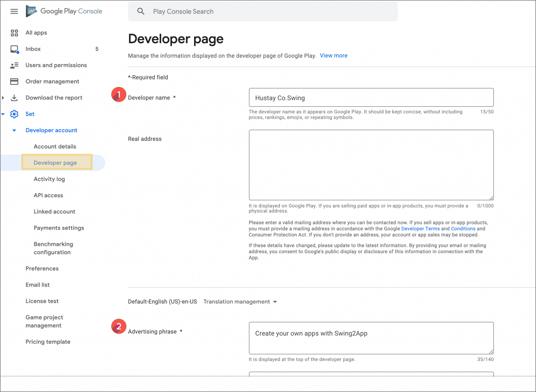Viewport: 536px width, 392px height.
Task: Click the View more link
Action: coord(334,55)
